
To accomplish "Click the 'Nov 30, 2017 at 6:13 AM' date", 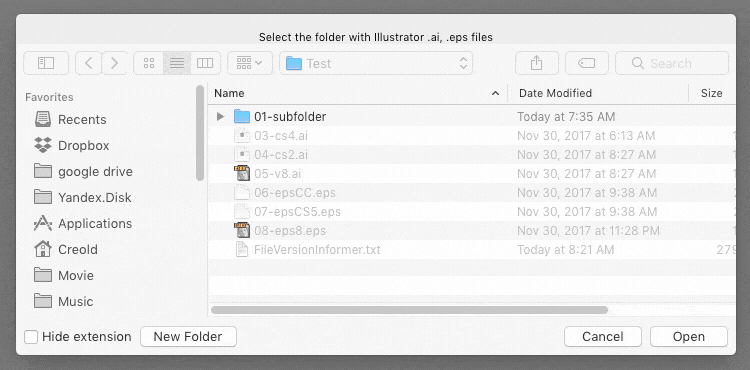I will click(586, 136).
